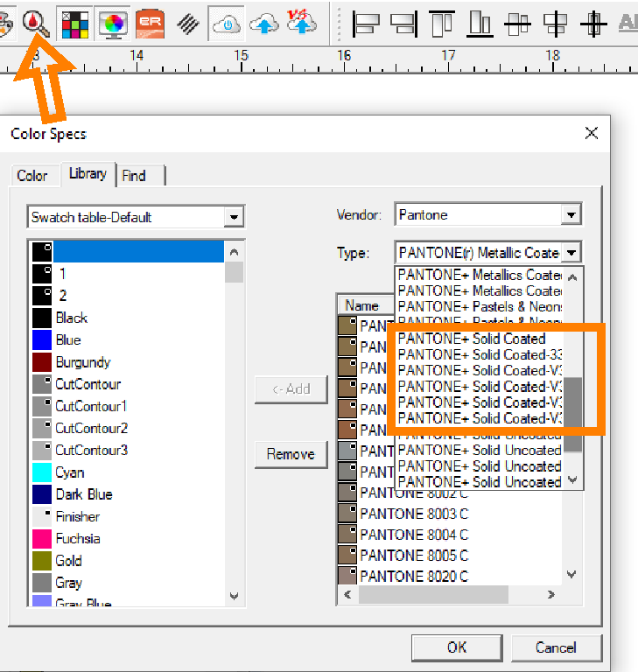Click the Remove button
Viewport: 638px width, 672px height.
coord(291,454)
